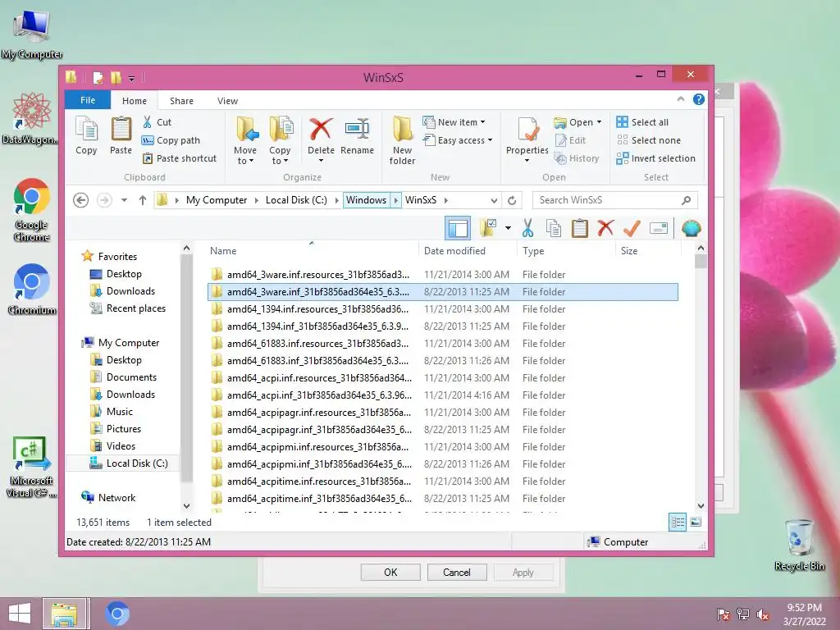Screen dimensions: 840x630
Task: Click the file list vertical scrollbar thumb
Action: 701,262
